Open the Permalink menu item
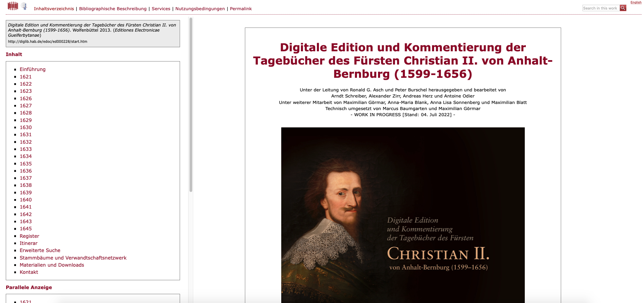This screenshot has height=303, width=644. (x=241, y=9)
